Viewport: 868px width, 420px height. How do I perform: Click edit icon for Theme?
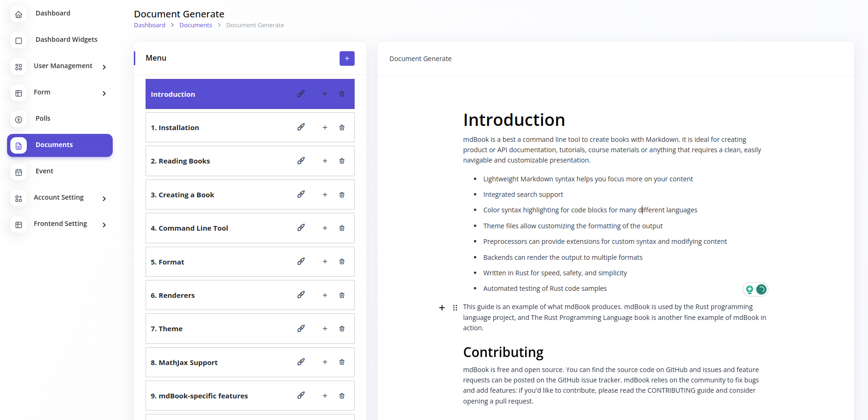point(301,329)
